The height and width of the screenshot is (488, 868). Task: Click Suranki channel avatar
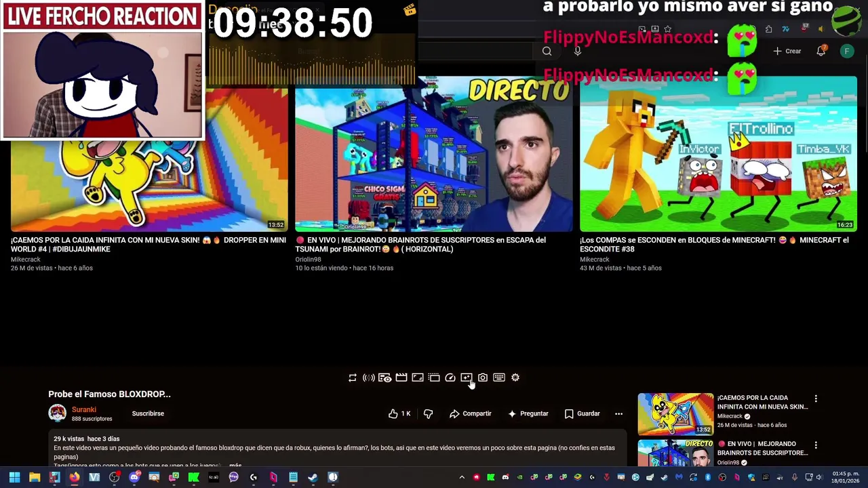(x=57, y=413)
